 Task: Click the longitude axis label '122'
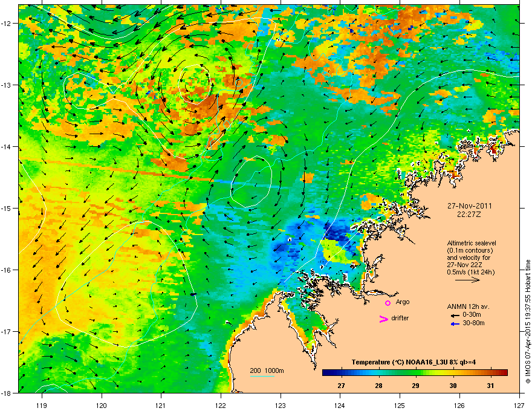pos(221,405)
